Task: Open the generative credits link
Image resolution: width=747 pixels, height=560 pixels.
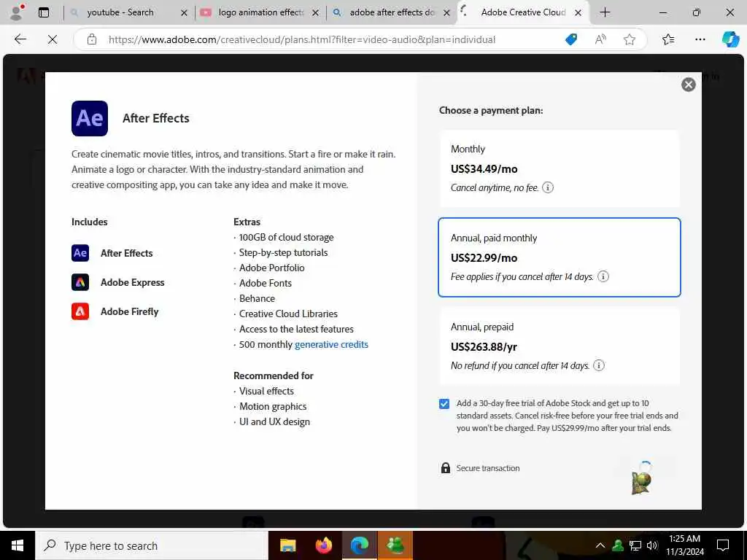Action: [x=332, y=344]
